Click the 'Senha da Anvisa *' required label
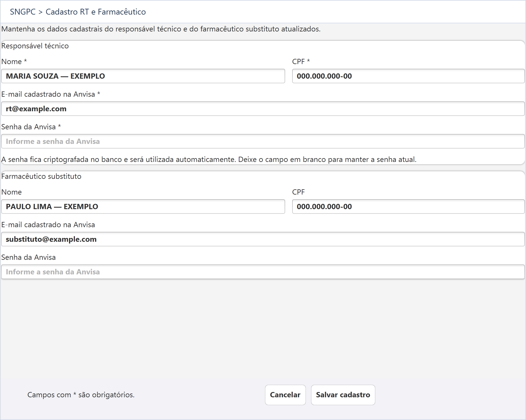The image size is (526, 420). (31, 127)
